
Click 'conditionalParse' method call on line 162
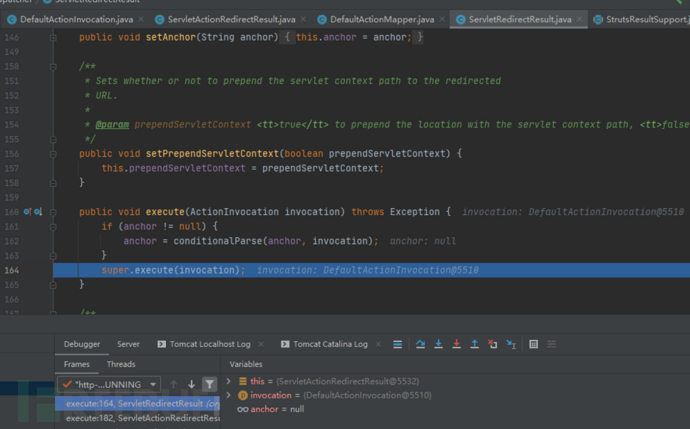pyautogui.click(x=218, y=241)
